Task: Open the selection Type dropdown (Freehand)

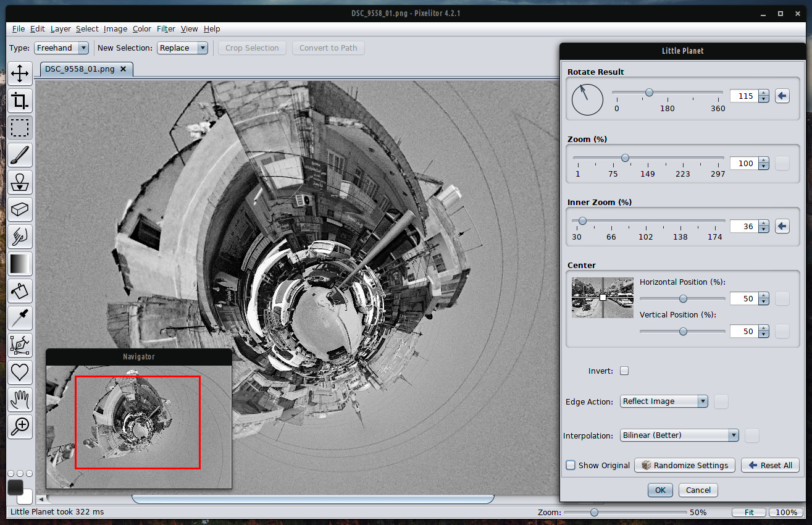Action: pyautogui.click(x=61, y=48)
